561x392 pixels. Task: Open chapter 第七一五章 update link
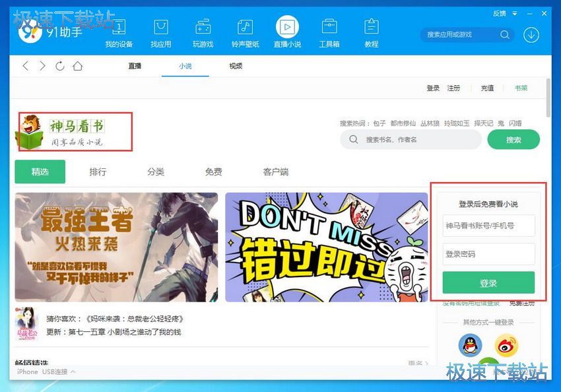[x=125, y=332]
